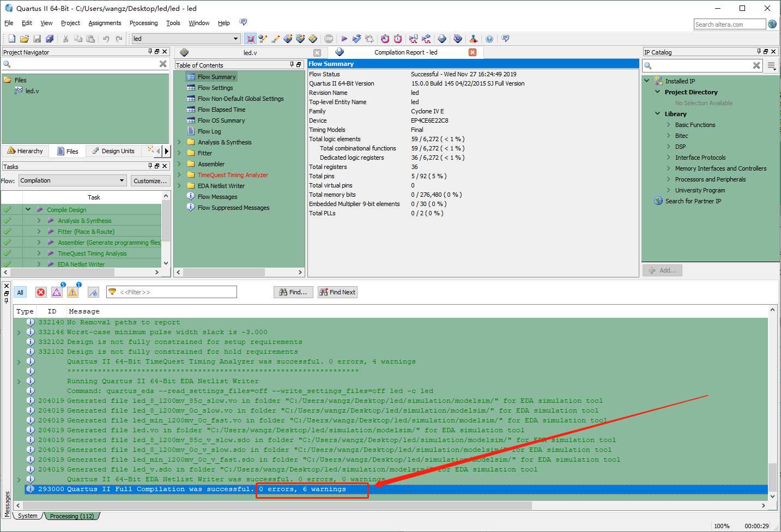Click the Save disk icon in toolbar
The height and width of the screenshot is (532, 781).
pyautogui.click(x=37, y=39)
